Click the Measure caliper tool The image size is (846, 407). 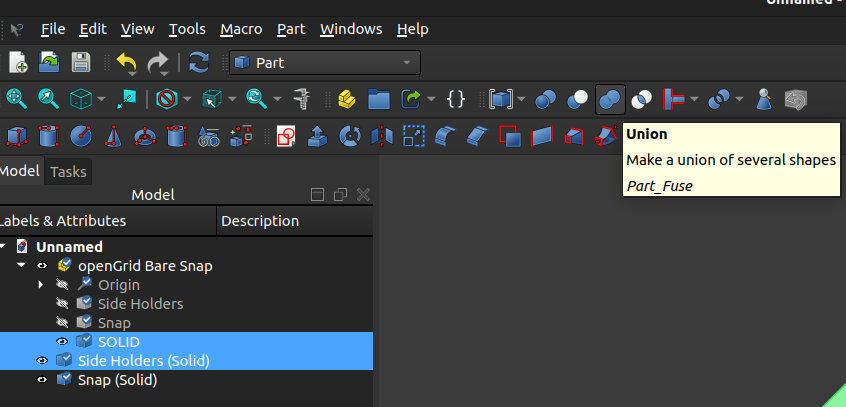click(300, 99)
